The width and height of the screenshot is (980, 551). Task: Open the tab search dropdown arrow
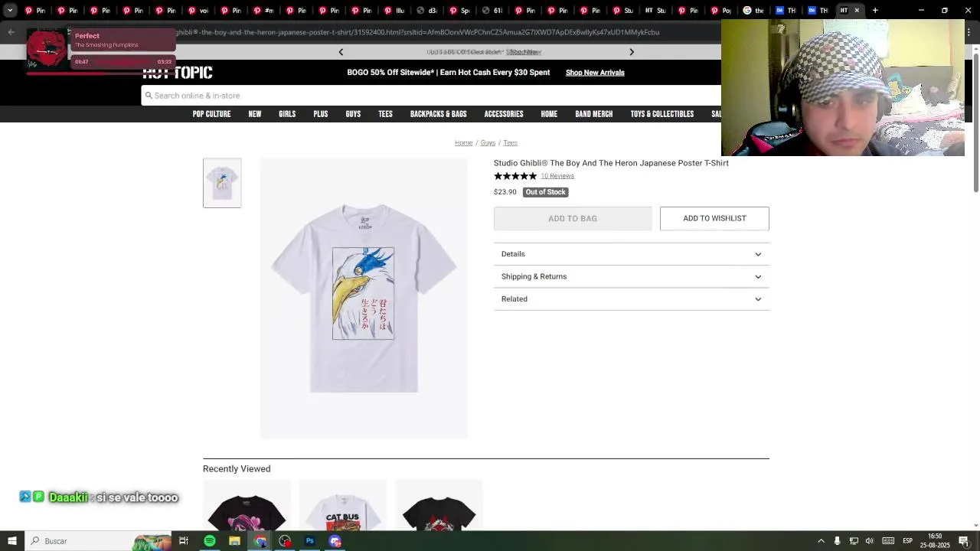[x=10, y=10]
